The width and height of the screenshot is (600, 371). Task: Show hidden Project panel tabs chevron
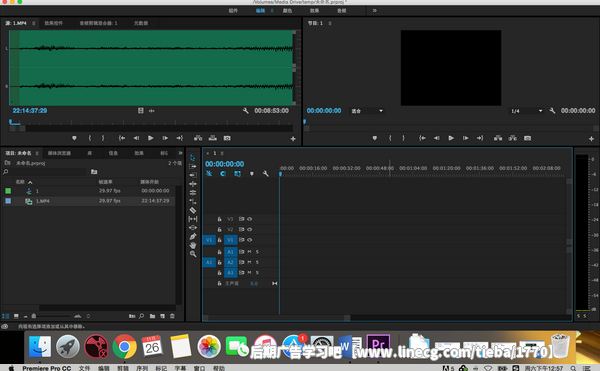(x=180, y=153)
